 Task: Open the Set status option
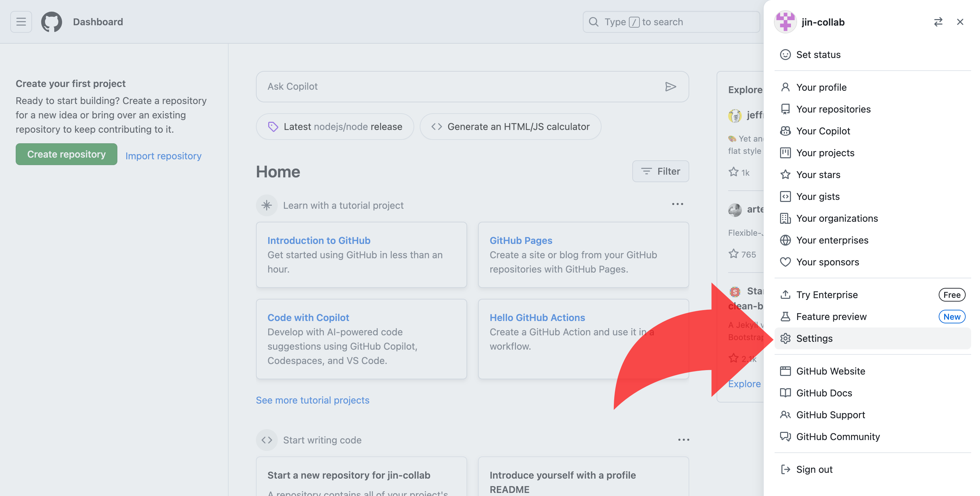(818, 55)
